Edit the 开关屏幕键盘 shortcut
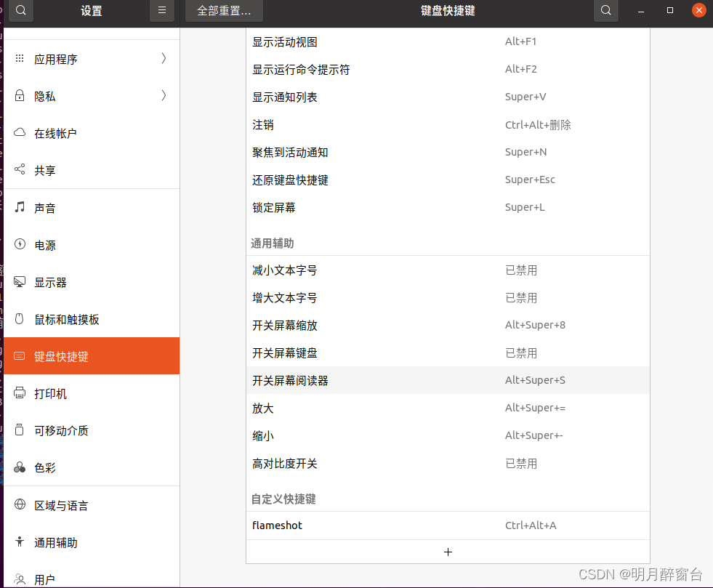 click(x=448, y=353)
